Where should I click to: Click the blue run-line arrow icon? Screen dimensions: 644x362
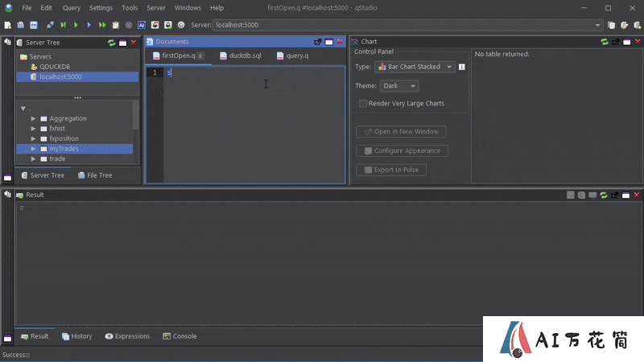coord(89,25)
